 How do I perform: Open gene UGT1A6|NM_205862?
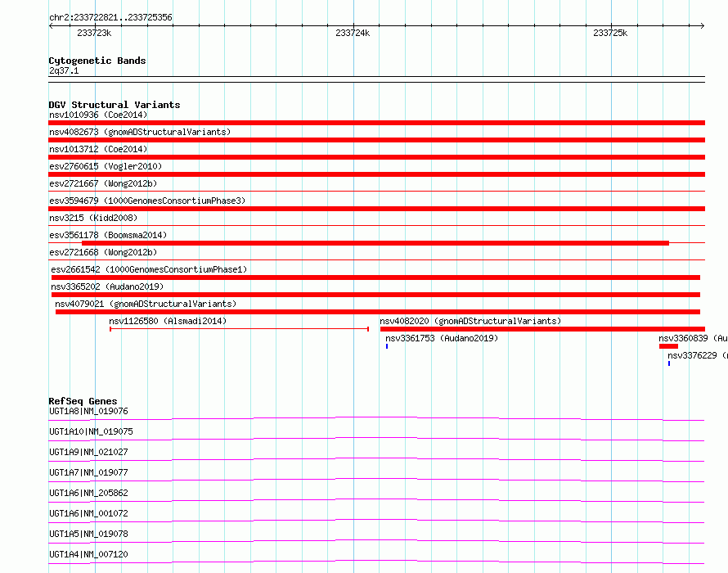pos(88,493)
